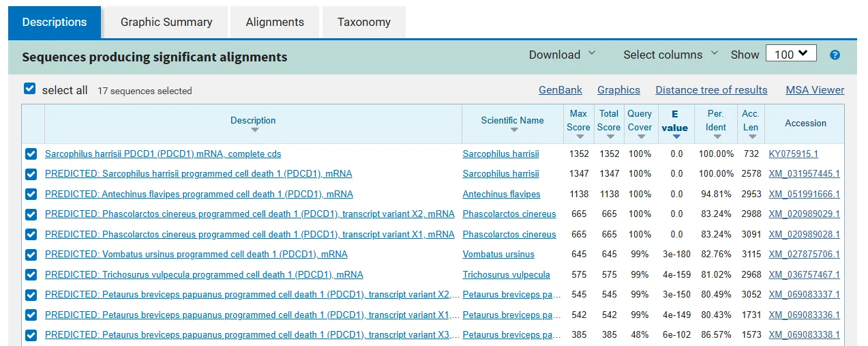This screenshot has width=868, height=346.
Task: Open accession XM_036757467.1
Action: tap(804, 275)
